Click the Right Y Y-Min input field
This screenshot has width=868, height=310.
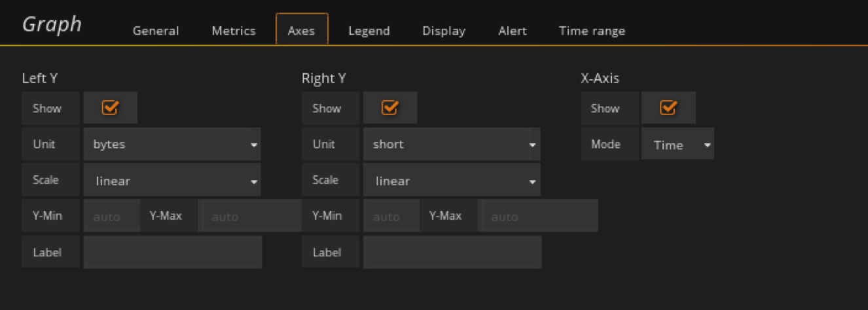391,216
